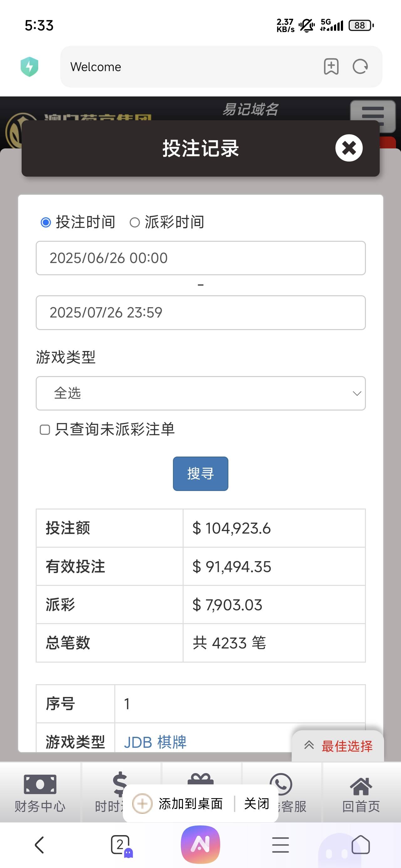
Task: Reload the page with refresh icon
Action: click(x=360, y=66)
